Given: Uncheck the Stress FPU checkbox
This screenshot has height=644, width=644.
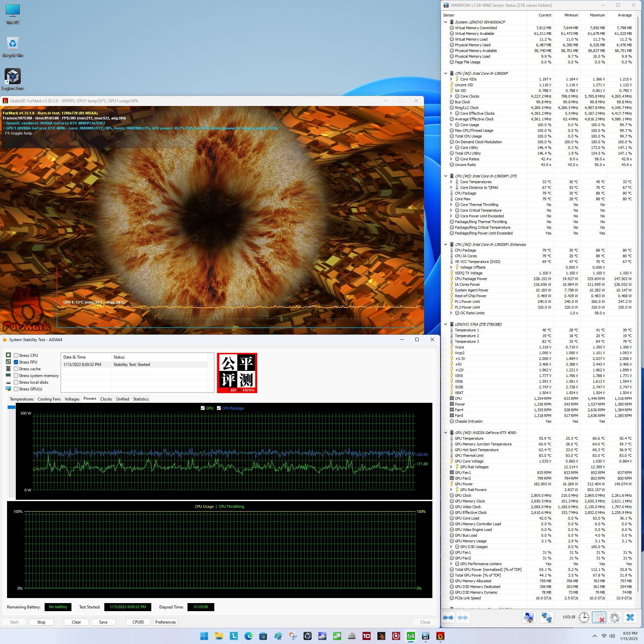Looking at the screenshot, I should click(x=16, y=362).
